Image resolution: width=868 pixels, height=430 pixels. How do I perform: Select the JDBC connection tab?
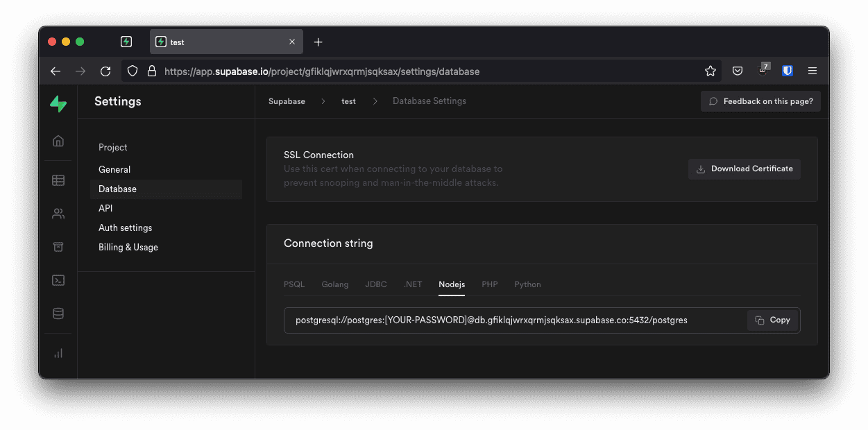pos(376,284)
